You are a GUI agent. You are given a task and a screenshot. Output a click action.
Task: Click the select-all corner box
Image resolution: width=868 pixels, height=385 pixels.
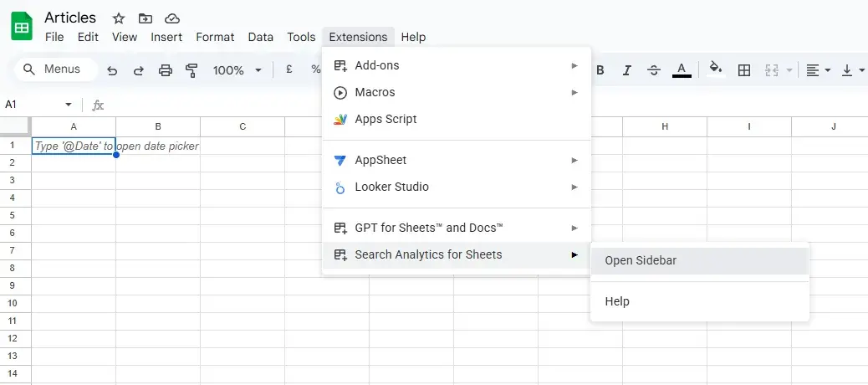click(x=16, y=127)
